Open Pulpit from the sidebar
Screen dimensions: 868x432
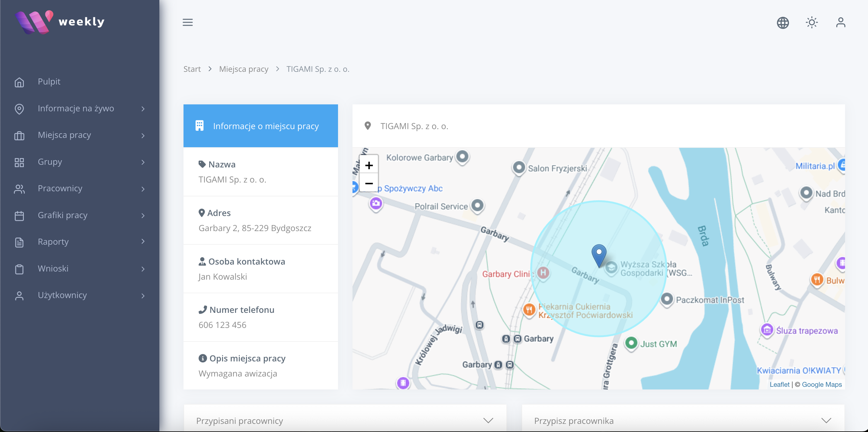49,81
